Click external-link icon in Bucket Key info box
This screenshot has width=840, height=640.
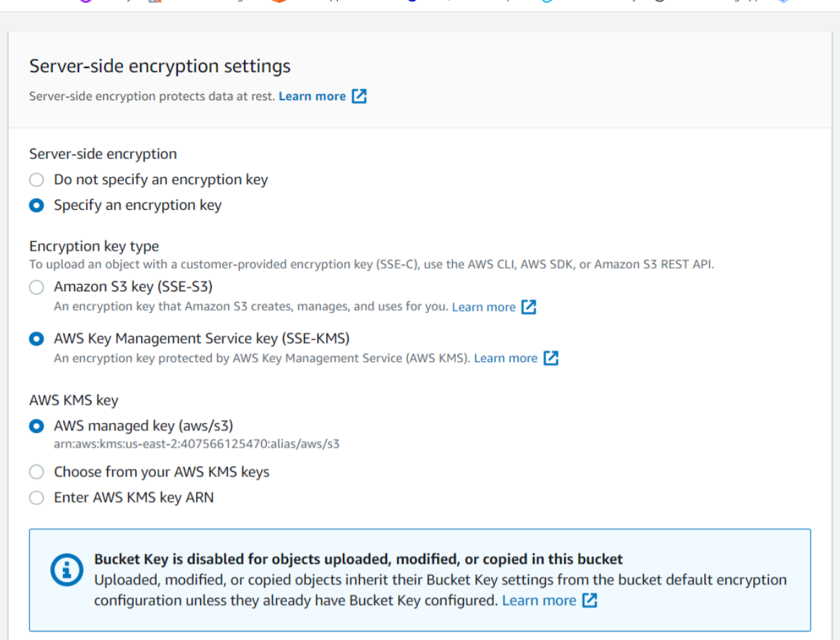tap(590, 601)
